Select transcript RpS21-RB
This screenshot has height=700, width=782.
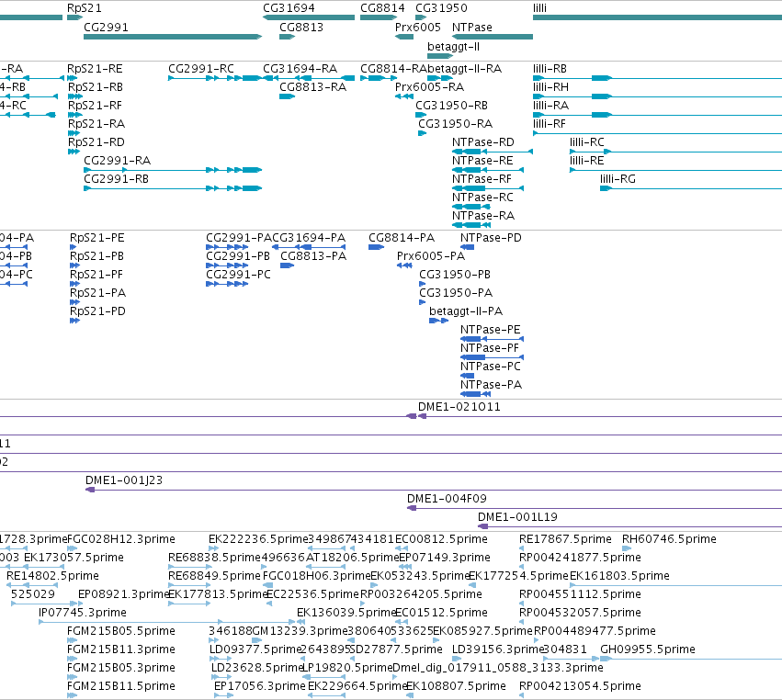[96, 87]
